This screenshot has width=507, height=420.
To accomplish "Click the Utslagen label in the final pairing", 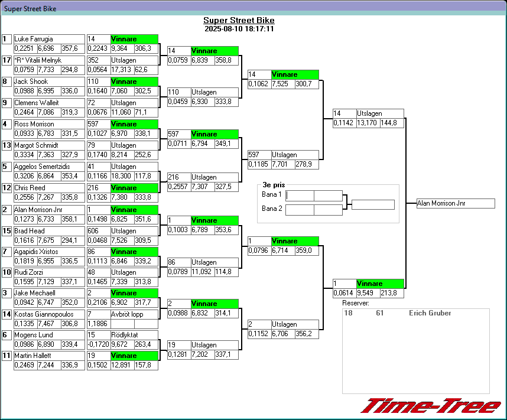I will [x=380, y=113].
